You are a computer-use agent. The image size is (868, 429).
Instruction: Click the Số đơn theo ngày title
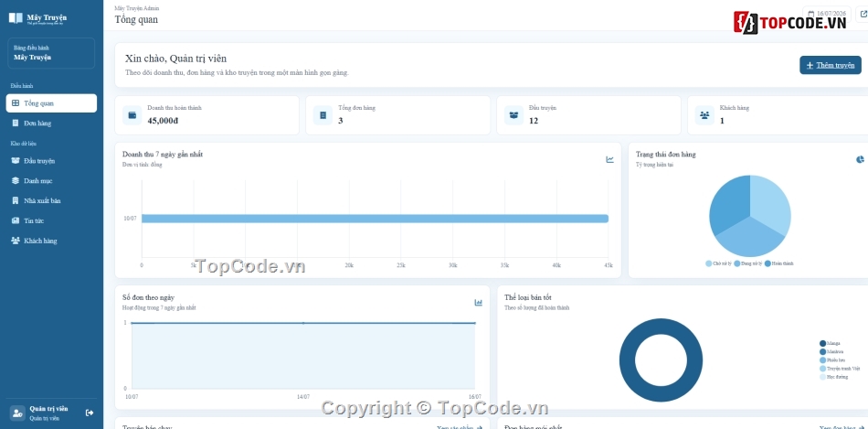[148, 297]
